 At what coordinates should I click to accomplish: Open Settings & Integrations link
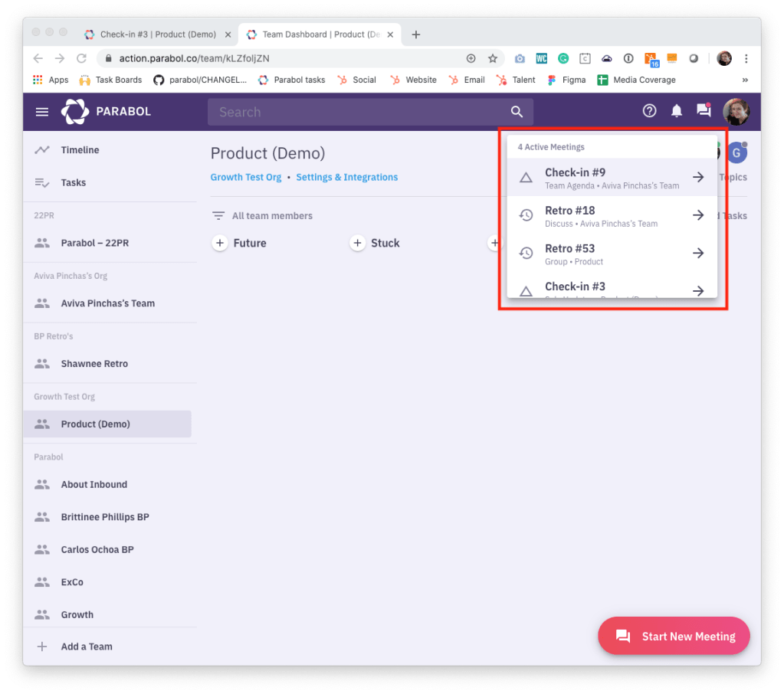click(x=346, y=177)
